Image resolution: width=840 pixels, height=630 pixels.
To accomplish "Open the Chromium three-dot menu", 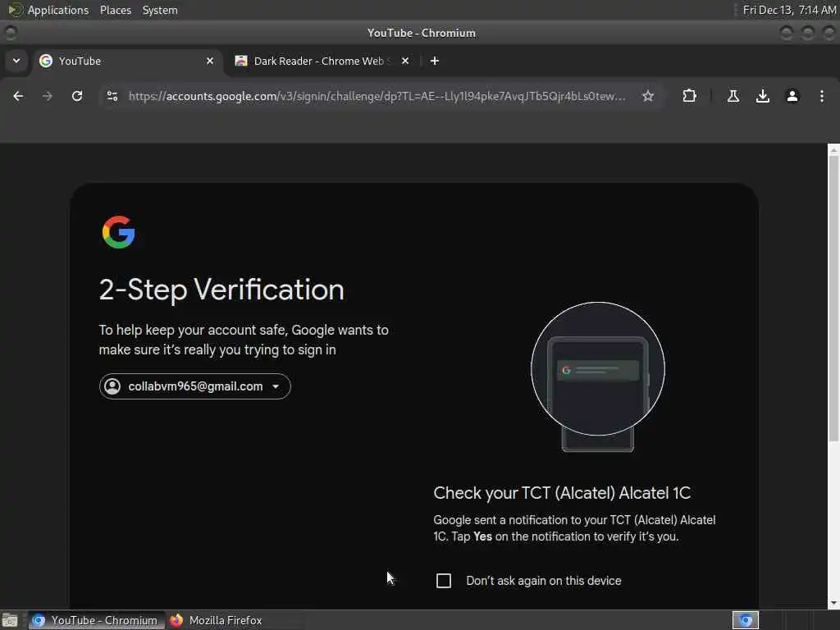I will (x=822, y=96).
